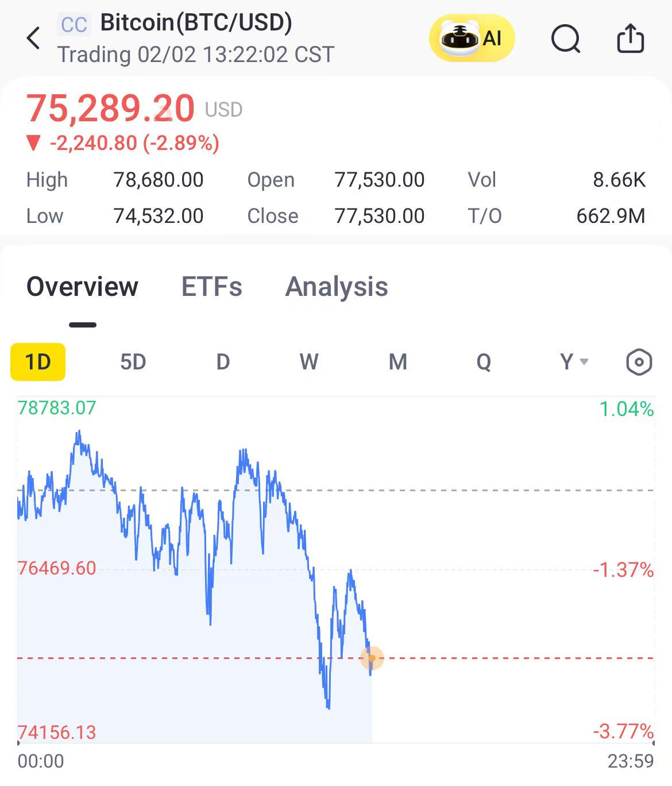The height and width of the screenshot is (786, 672).
Task: Tap the orange current-price marker on chart
Action: coord(372,658)
